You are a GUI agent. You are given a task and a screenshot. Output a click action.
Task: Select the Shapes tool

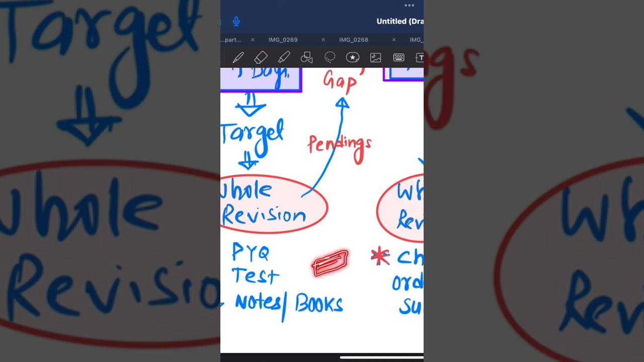pos(306,57)
